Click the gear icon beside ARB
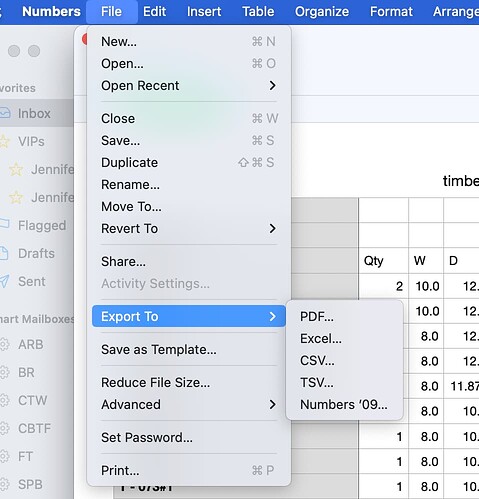Screen dimensions: 479x499 tap(4, 344)
